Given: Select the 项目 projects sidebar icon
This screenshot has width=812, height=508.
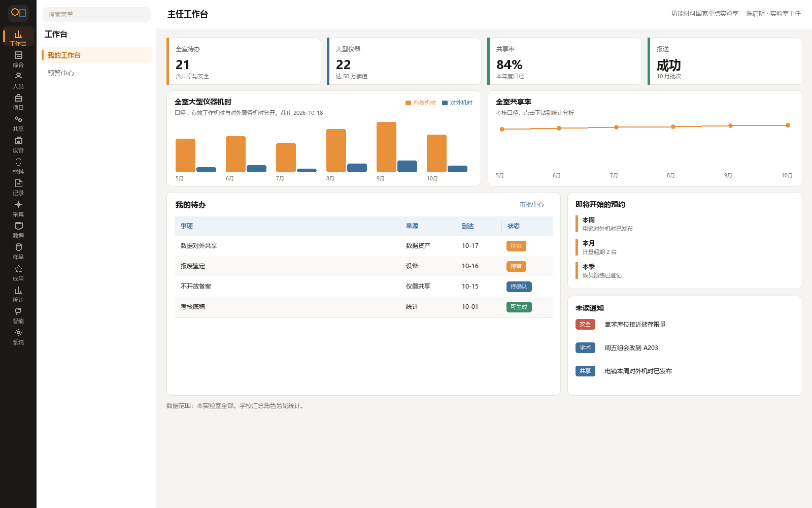Looking at the screenshot, I should coord(18,102).
